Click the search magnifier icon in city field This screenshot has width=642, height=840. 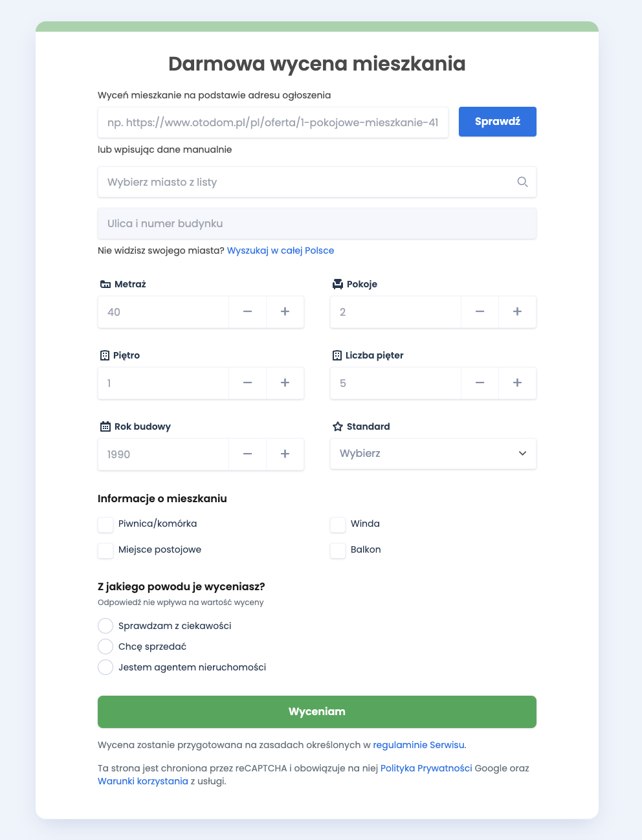(x=522, y=182)
